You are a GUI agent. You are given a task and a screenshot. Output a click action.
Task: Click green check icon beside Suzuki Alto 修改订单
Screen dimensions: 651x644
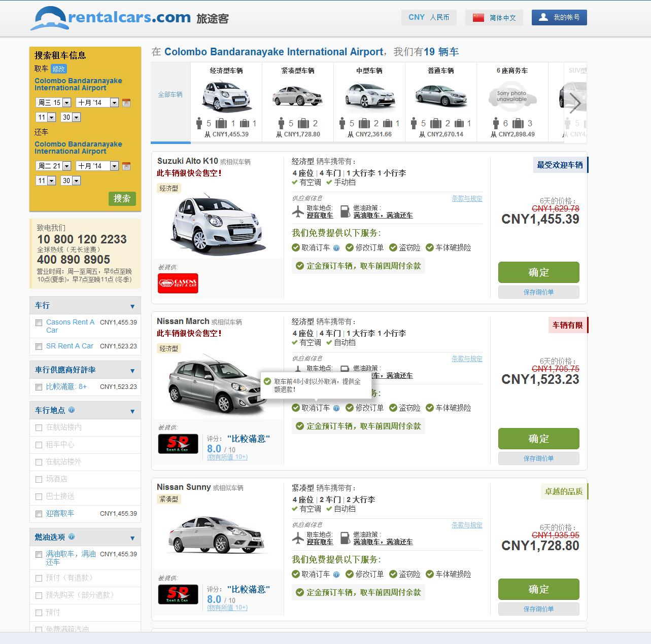pos(350,247)
